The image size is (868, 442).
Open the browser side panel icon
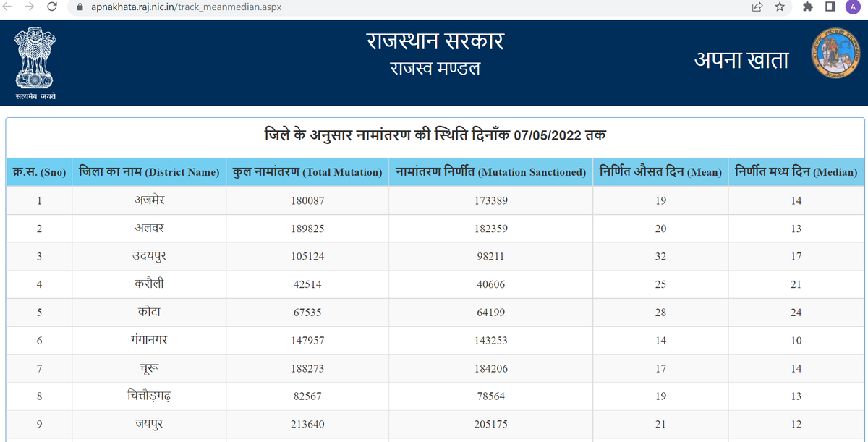click(831, 7)
